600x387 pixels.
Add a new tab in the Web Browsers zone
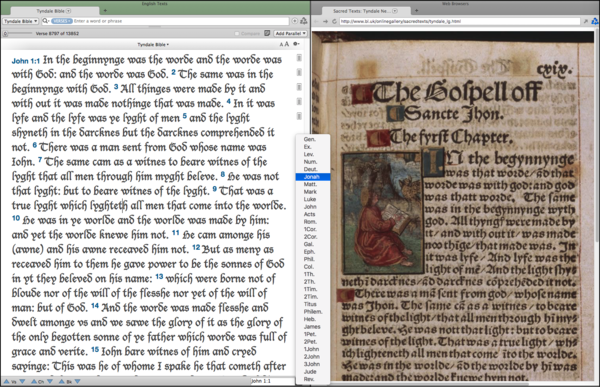tap(416, 11)
